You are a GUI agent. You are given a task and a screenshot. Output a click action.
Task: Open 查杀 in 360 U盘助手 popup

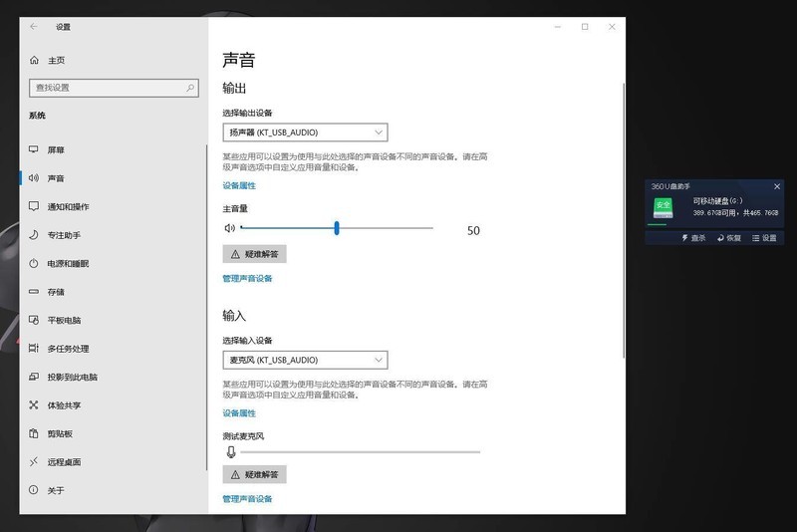[693, 238]
